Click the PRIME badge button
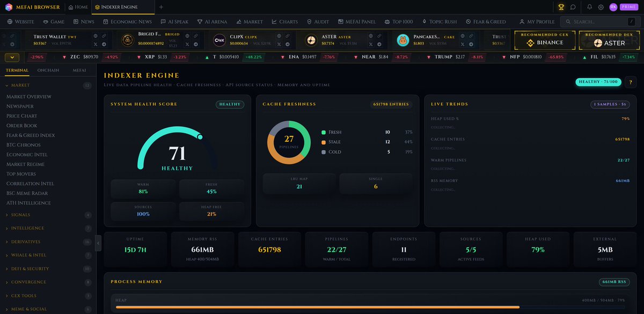 628,7
